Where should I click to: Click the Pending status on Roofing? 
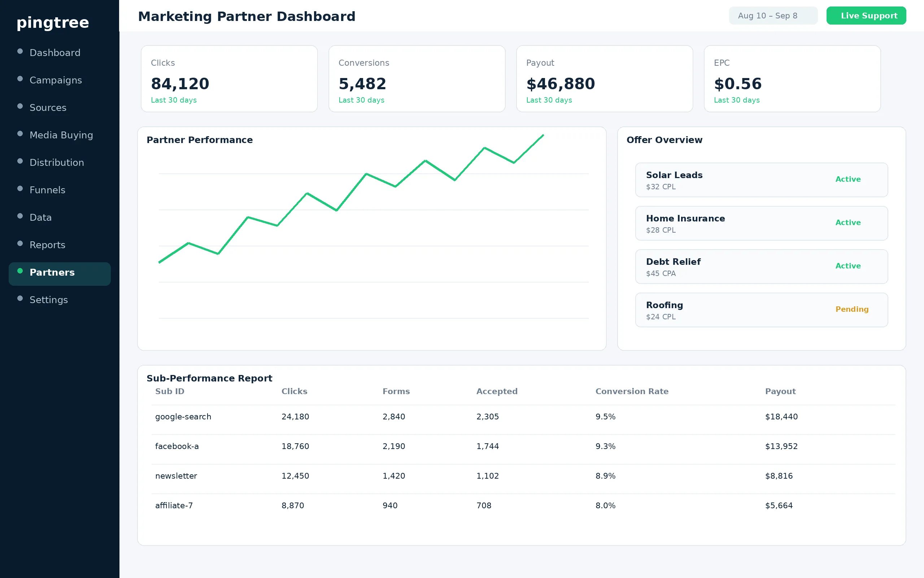coord(852,309)
